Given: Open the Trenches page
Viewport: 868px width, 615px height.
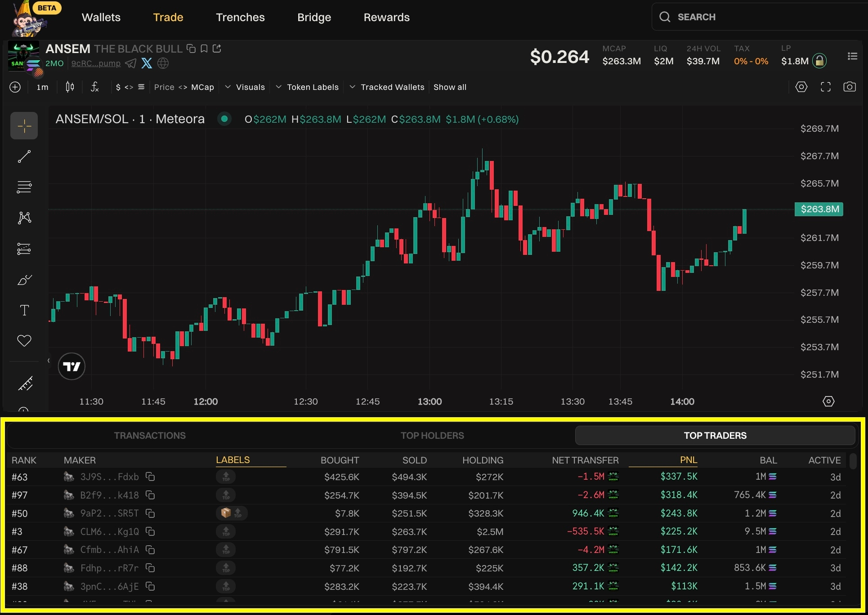Looking at the screenshot, I should (240, 17).
